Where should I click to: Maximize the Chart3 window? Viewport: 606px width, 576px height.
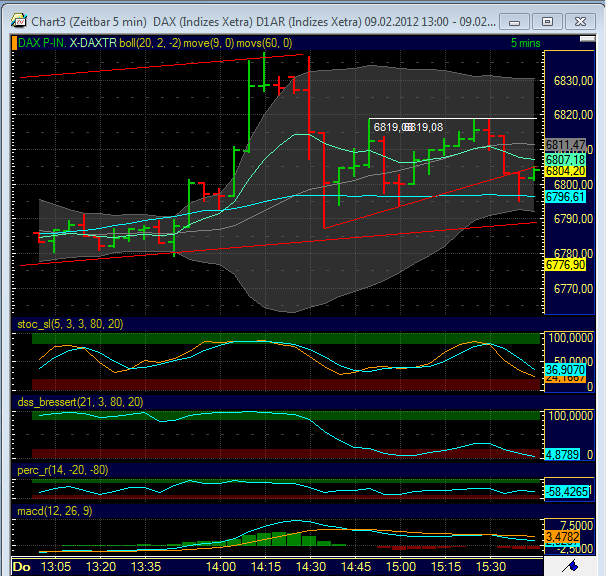point(547,19)
